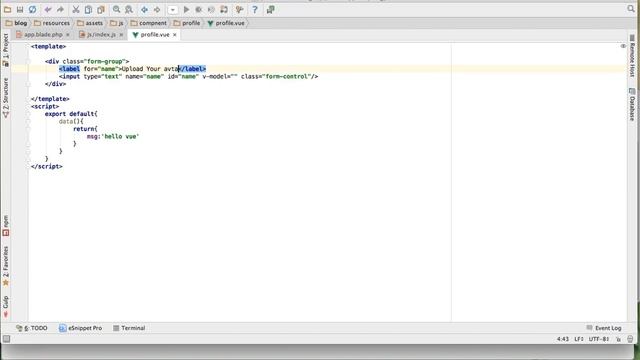
Task: Collapse the data() function fold marker
Action: click(28, 122)
